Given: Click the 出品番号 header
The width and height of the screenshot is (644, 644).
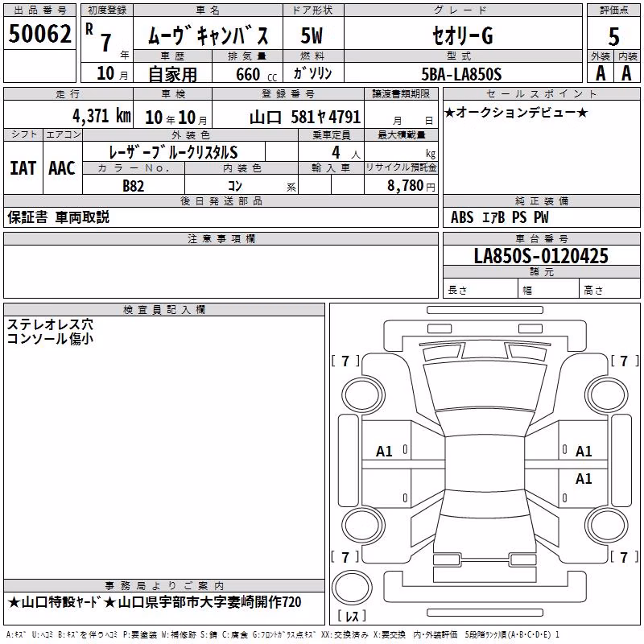Looking at the screenshot, I should 39,10.
